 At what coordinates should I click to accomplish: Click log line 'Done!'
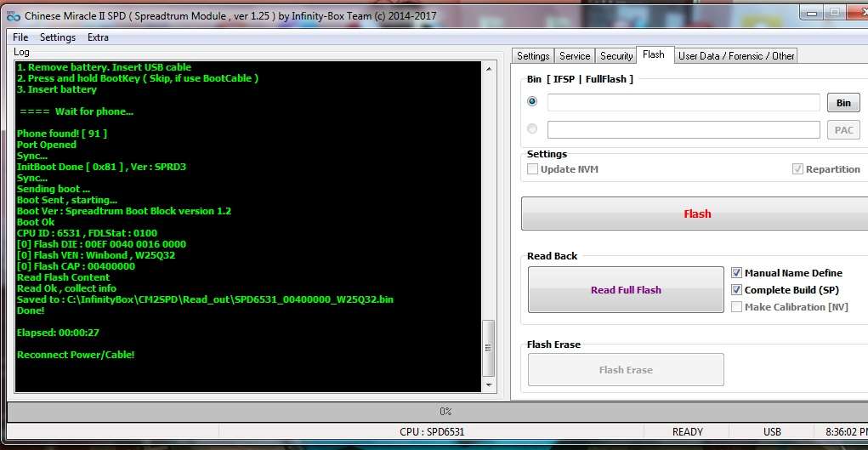click(31, 310)
